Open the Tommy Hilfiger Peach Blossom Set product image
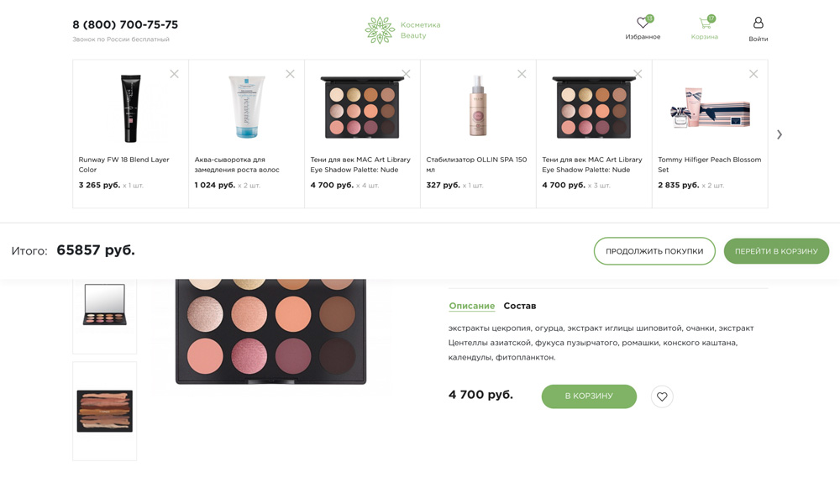 tap(710, 109)
